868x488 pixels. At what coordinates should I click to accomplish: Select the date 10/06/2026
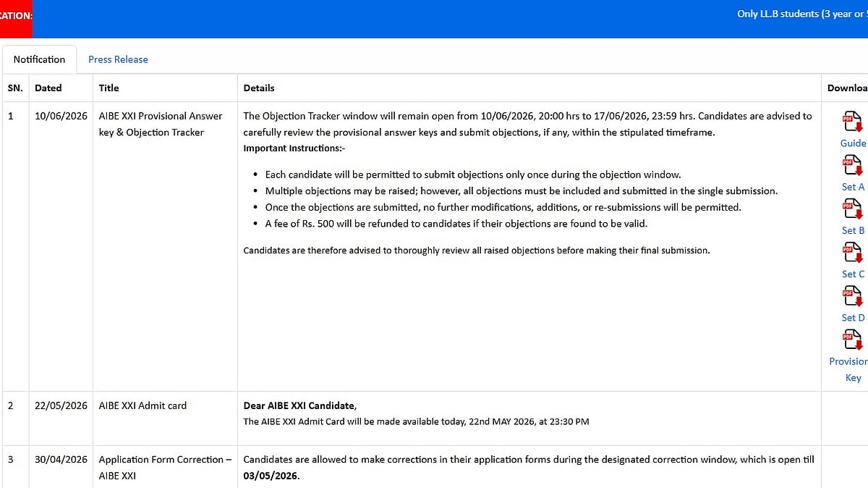(61, 116)
